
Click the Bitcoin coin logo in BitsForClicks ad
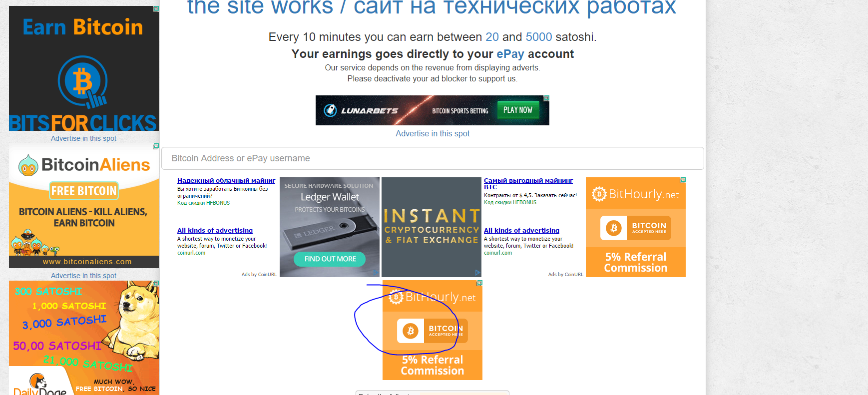pyautogui.click(x=83, y=81)
